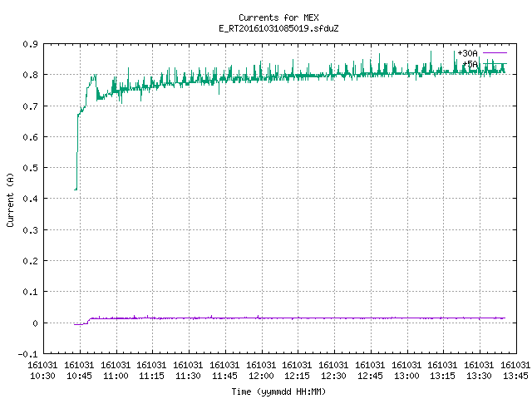Viewport: 532px width, 399px height.
Task: Click the x-axis label 161031 13:30
Action: pos(479,371)
